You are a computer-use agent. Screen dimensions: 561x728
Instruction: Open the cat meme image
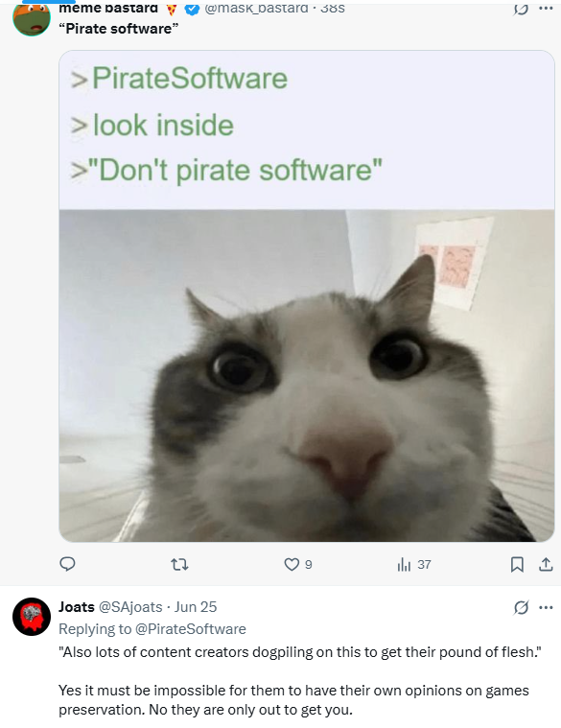coord(307,295)
